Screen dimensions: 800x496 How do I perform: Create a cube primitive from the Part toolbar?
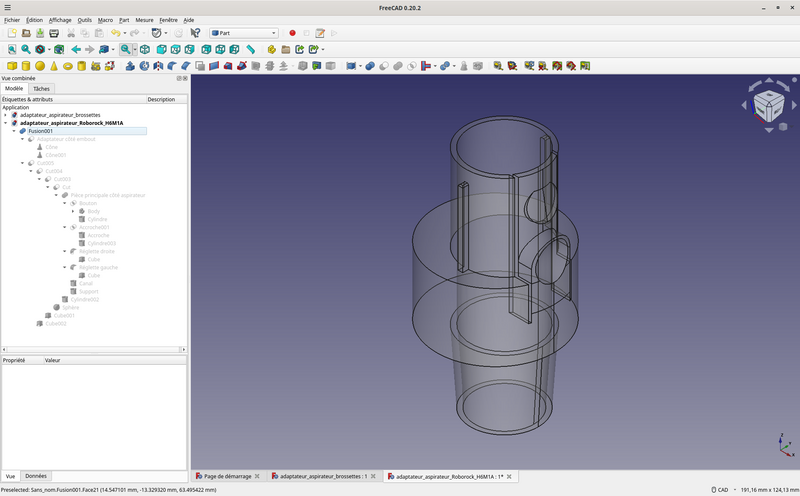point(12,66)
